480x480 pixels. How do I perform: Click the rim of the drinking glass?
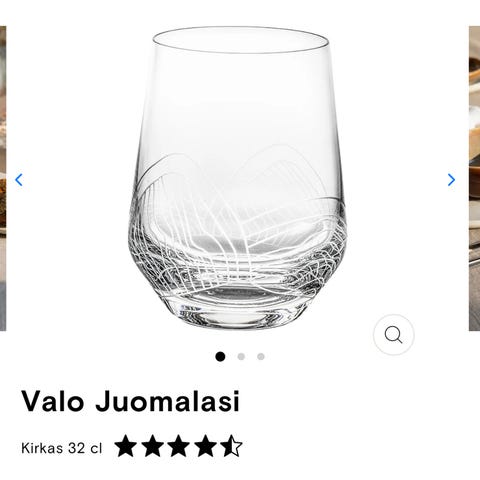241,40
